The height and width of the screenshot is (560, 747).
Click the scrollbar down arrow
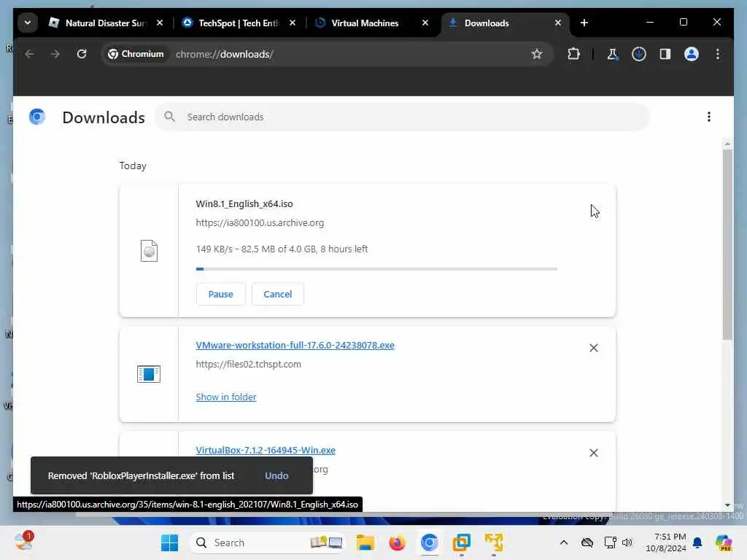click(727, 505)
